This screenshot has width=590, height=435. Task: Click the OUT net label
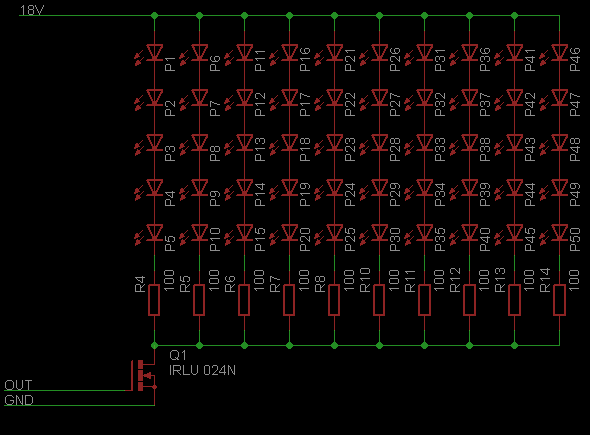point(18,385)
